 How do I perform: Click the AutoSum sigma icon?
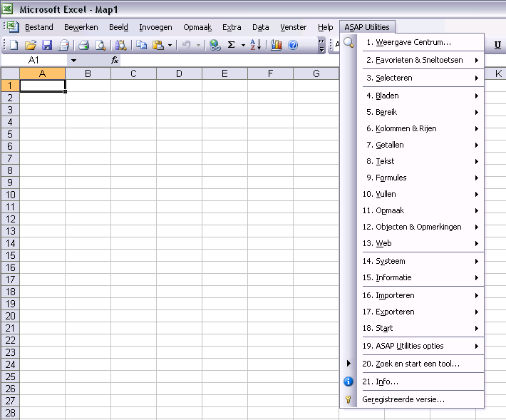[231, 45]
